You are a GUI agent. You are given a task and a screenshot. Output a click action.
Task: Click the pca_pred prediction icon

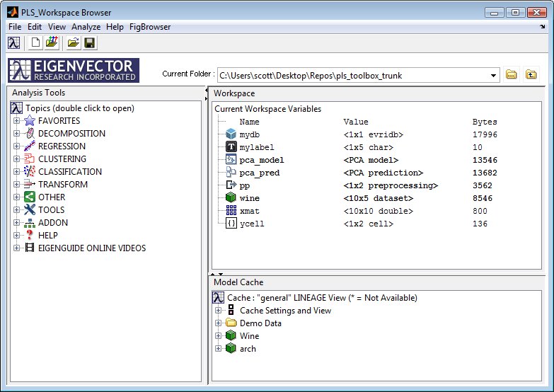click(x=231, y=173)
